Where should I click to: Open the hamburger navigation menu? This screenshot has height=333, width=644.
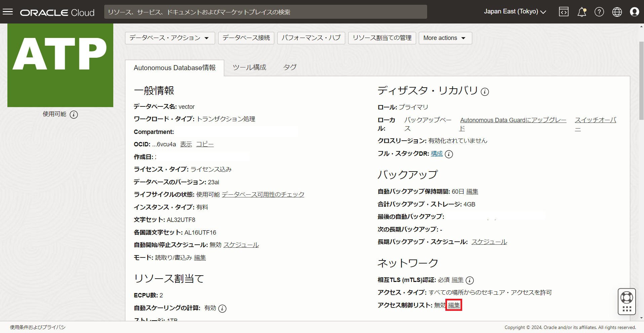[8, 12]
